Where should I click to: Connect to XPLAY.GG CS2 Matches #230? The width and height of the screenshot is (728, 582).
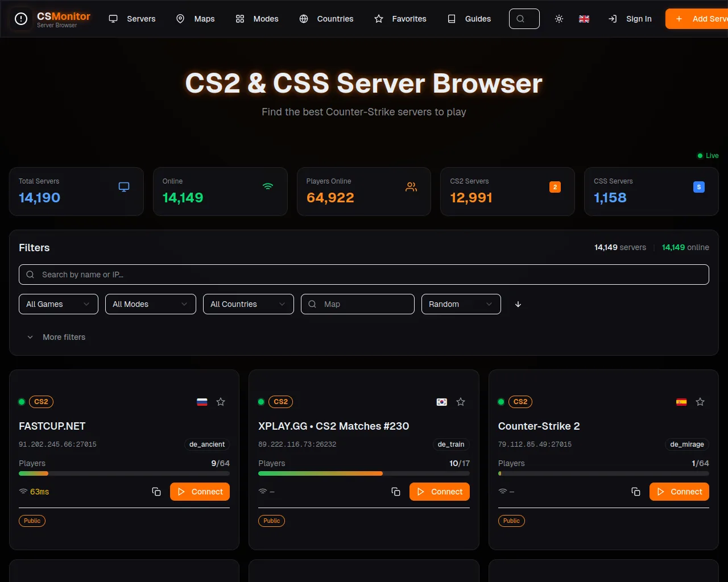point(440,492)
